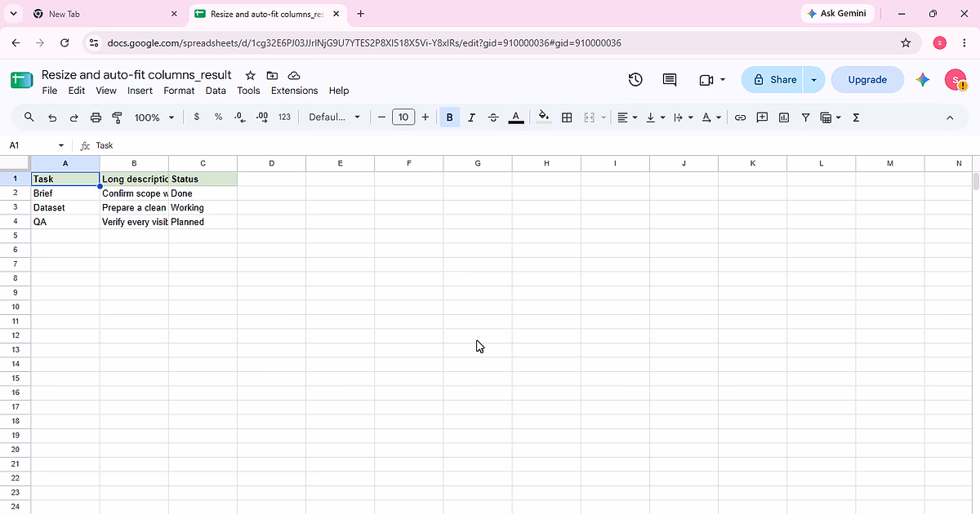Create a filter
The width and height of the screenshot is (980, 514).
point(806,117)
